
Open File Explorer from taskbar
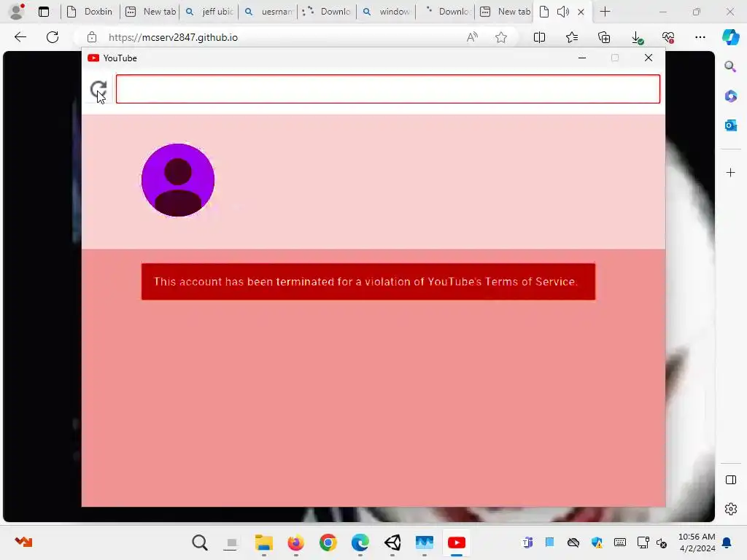[263, 542]
